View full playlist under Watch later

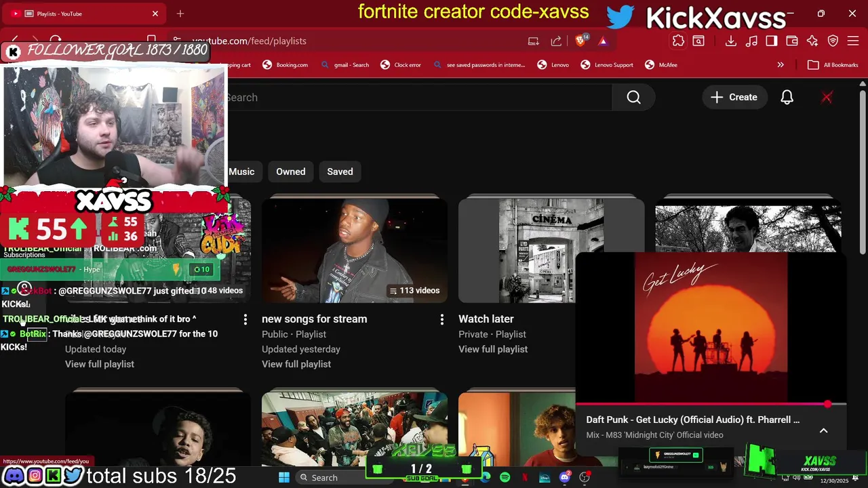click(x=493, y=349)
